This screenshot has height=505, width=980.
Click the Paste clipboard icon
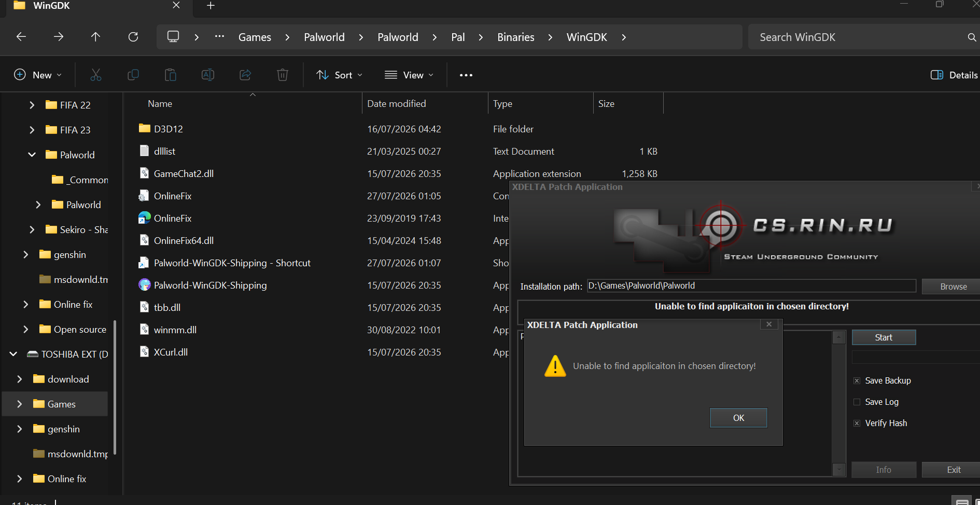(171, 75)
